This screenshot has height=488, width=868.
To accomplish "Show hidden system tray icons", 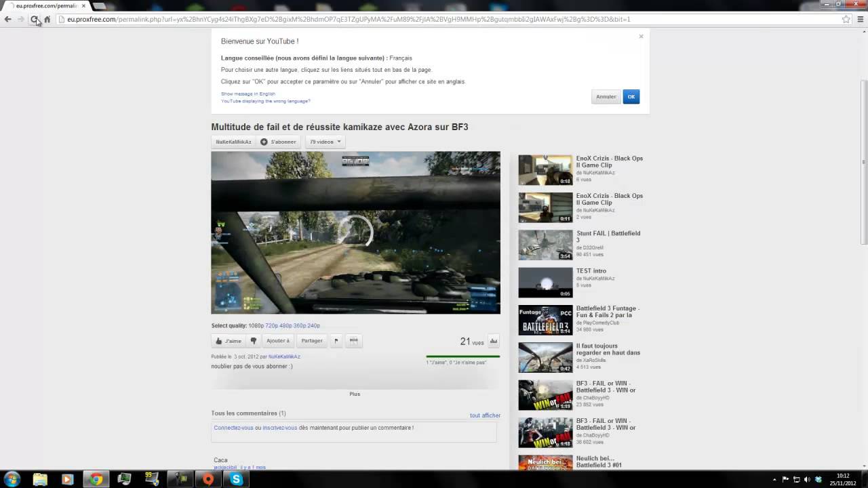I will (x=775, y=480).
